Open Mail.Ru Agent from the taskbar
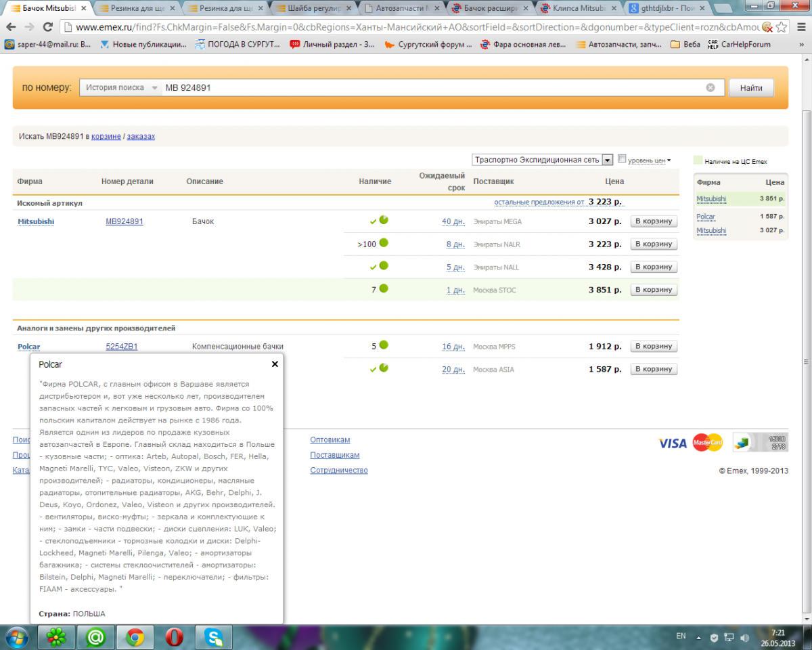Viewport: 812px width, 650px height. 95,637
